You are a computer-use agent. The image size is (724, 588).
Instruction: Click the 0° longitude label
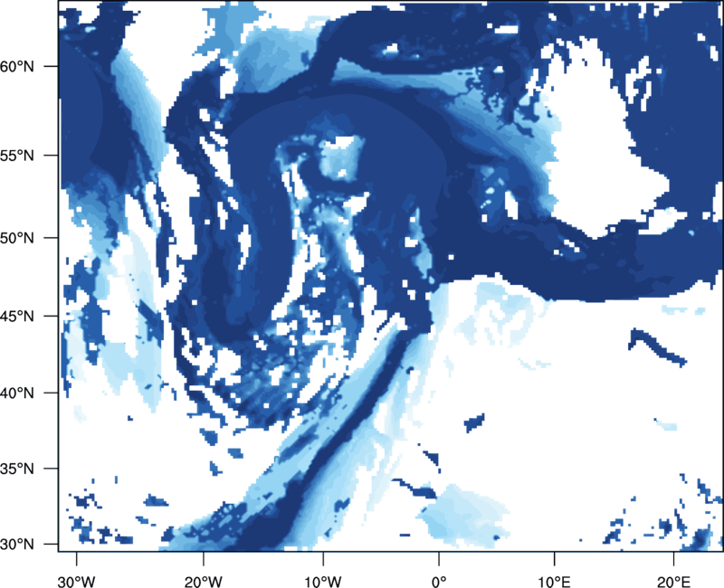click(439, 582)
